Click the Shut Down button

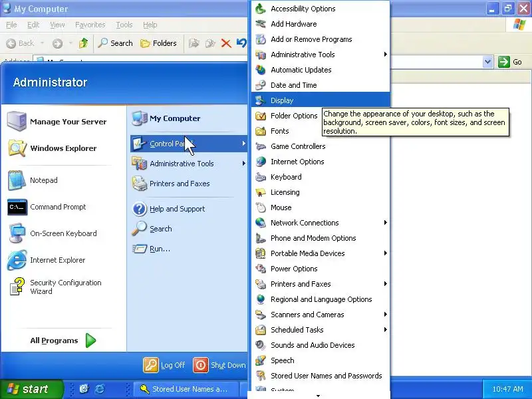click(x=219, y=365)
